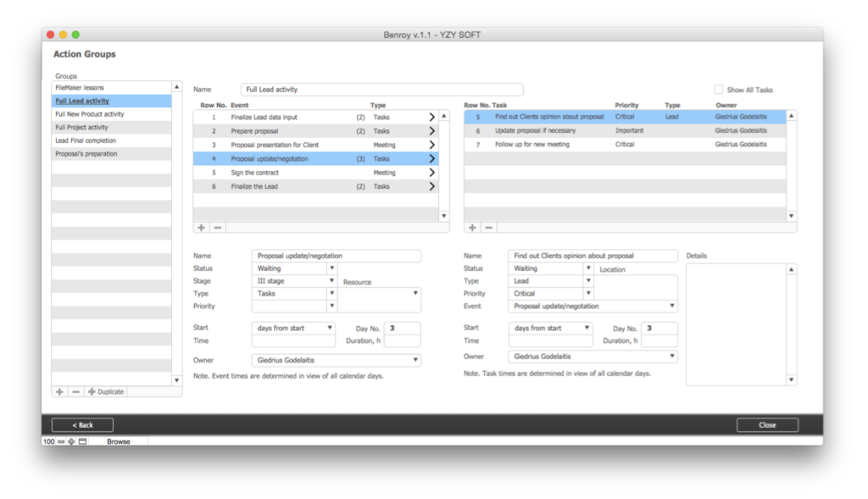Enable Show All Tasks checkbox
Screen dimensions: 868x499
click(718, 89)
